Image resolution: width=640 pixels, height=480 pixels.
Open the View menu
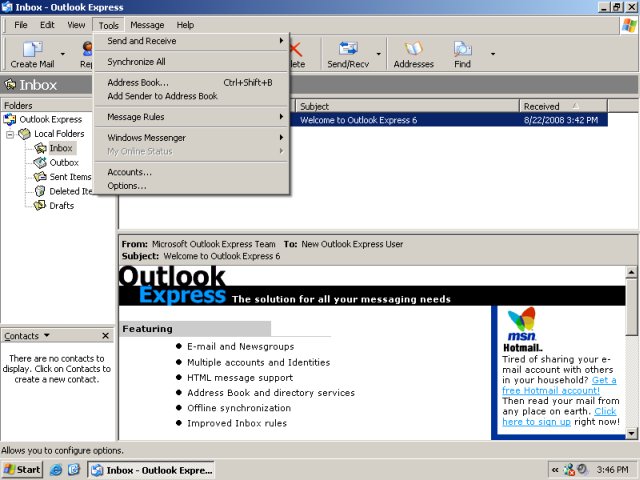point(76,25)
